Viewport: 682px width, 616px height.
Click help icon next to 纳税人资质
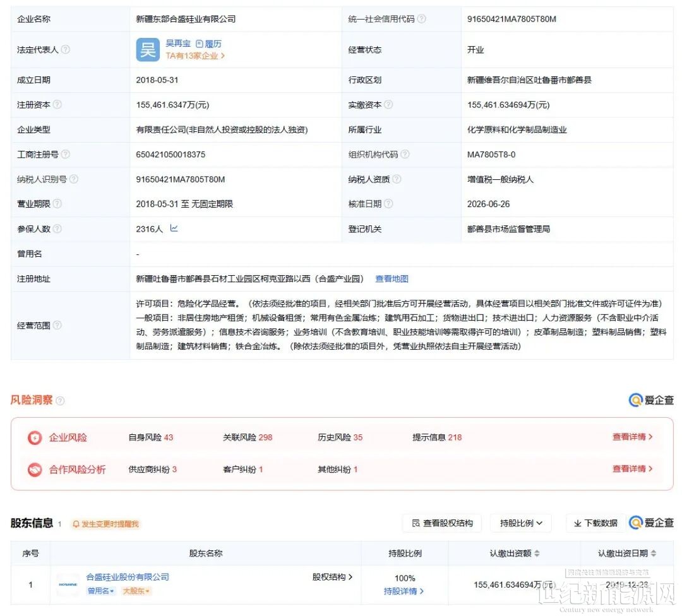coord(397,179)
